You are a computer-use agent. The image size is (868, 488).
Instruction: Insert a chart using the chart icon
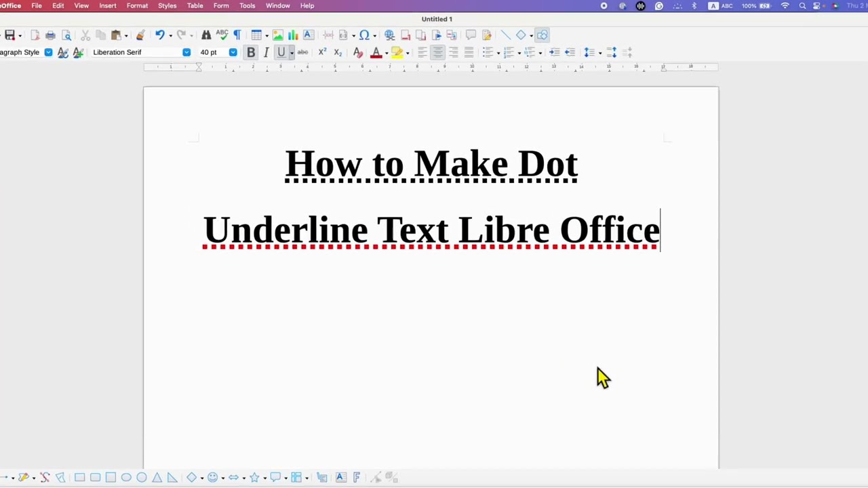[x=293, y=35]
